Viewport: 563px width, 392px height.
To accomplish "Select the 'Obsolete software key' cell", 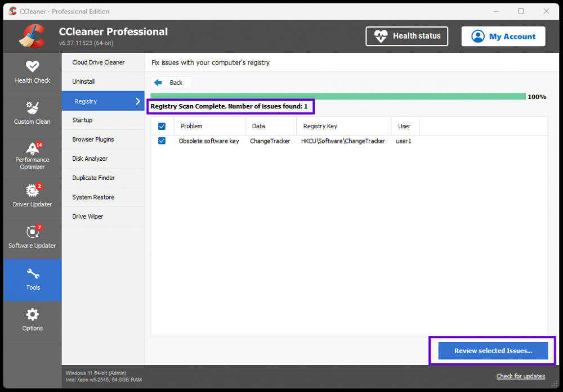I will pyautogui.click(x=209, y=141).
